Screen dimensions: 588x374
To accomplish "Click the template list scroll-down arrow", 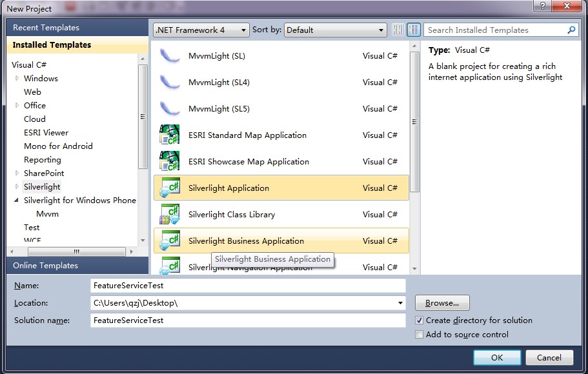I will [x=414, y=268].
